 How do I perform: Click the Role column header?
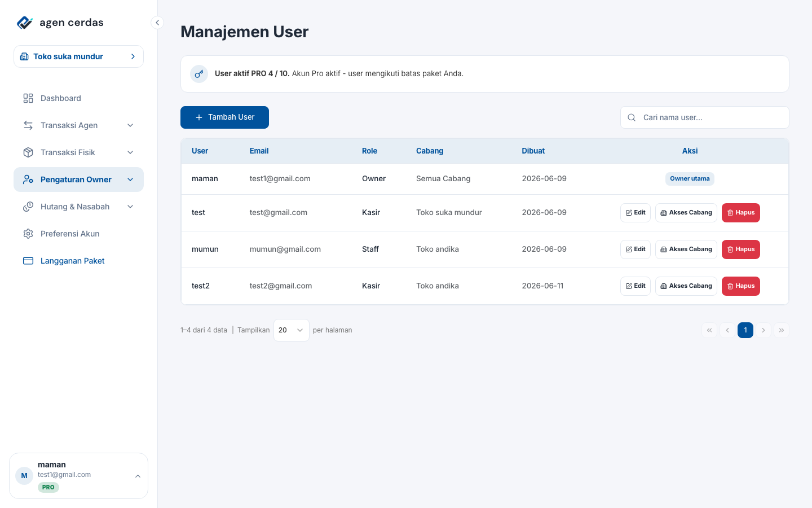tap(369, 151)
